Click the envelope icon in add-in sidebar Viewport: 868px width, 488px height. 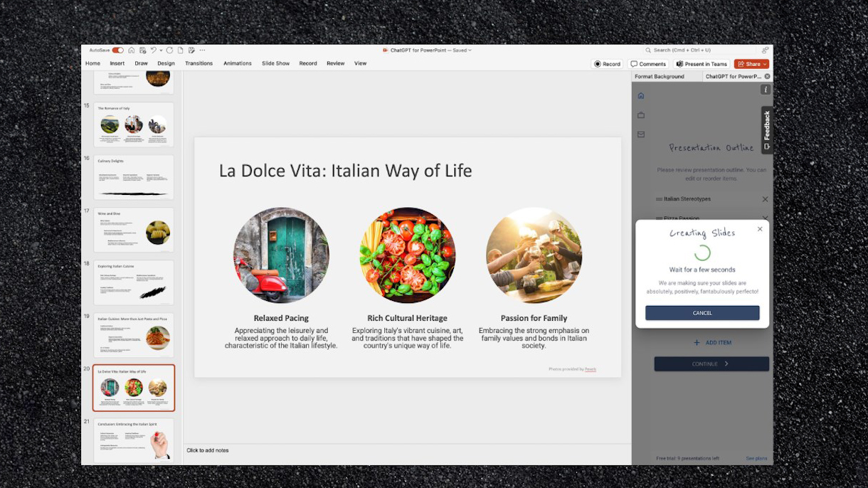[641, 134]
